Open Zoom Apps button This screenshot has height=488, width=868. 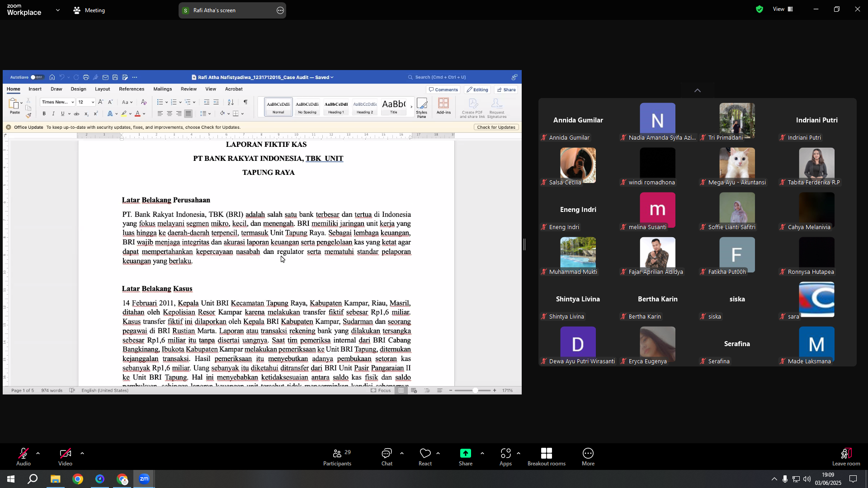(x=505, y=457)
